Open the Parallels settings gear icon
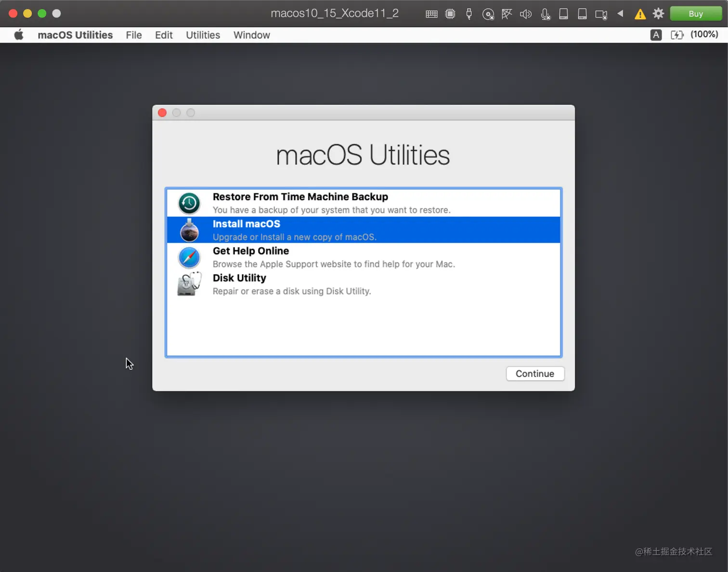The height and width of the screenshot is (572, 728). coord(658,13)
